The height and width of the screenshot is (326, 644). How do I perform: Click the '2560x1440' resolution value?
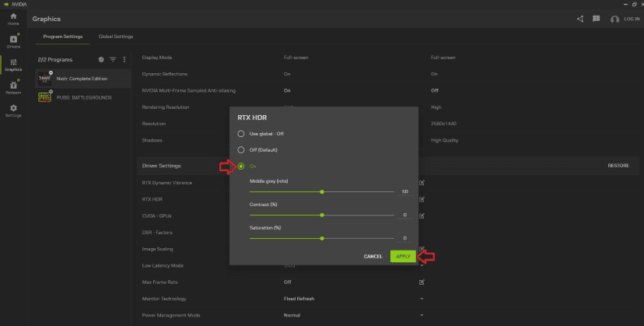click(443, 124)
